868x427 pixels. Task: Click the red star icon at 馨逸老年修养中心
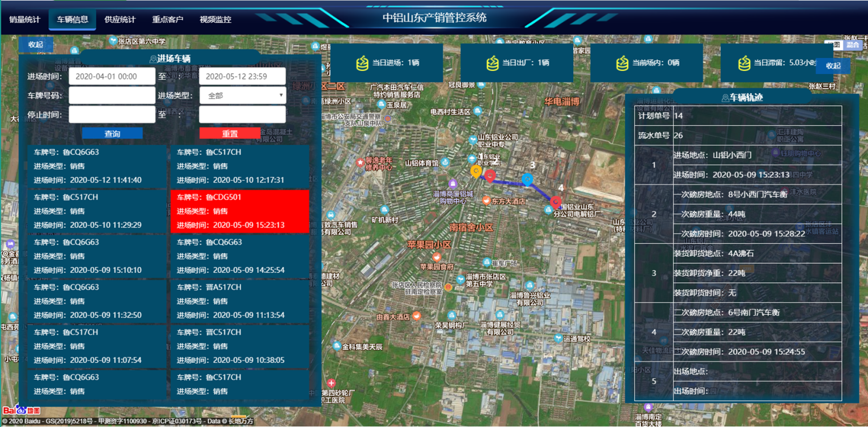click(x=360, y=163)
